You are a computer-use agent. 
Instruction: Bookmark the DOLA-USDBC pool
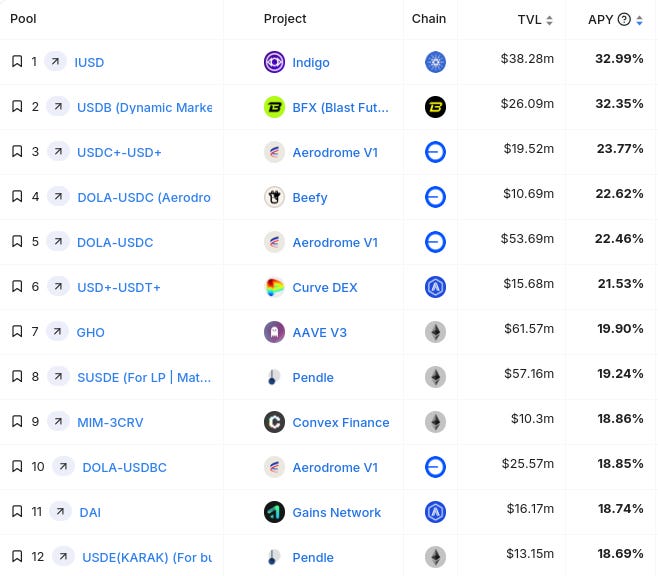tap(17, 467)
